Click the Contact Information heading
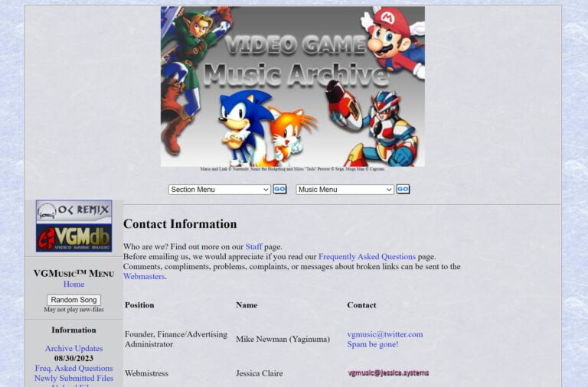Image resolution: width=588 pixels, height=387 pixels. click(180, 224)
